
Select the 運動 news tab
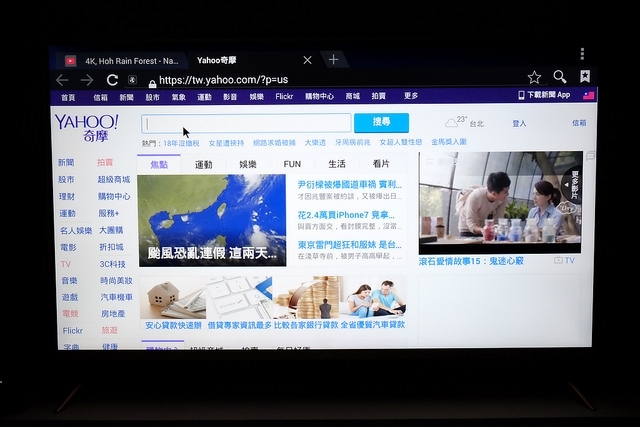203,165
